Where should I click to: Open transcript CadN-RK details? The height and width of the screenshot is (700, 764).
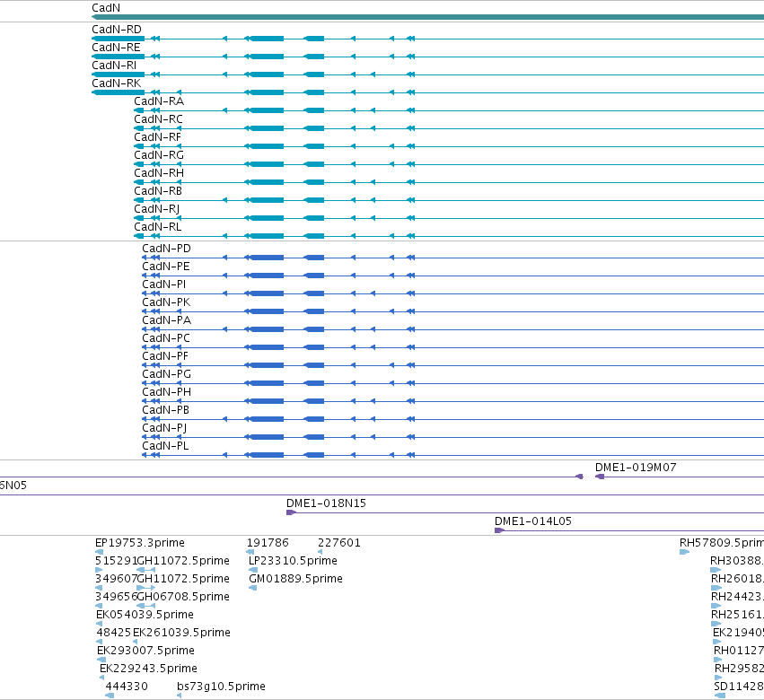[117, 83]
